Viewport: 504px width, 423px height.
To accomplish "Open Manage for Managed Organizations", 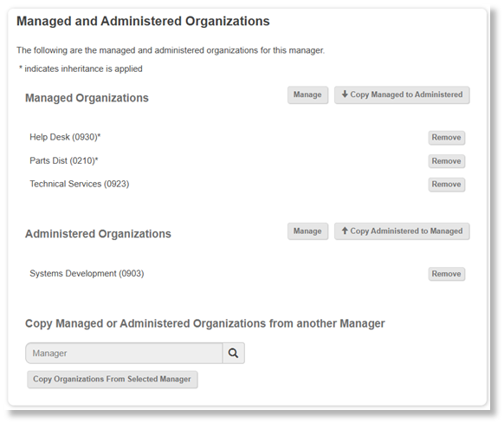I will pyautogui.click(x=307, y=94).
